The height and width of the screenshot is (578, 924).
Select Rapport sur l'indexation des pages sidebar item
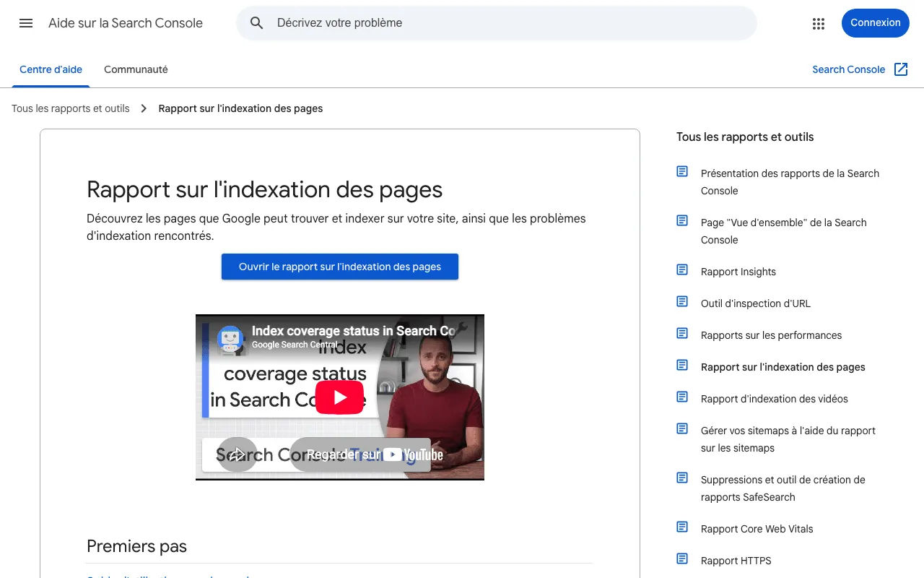(783, 367)
